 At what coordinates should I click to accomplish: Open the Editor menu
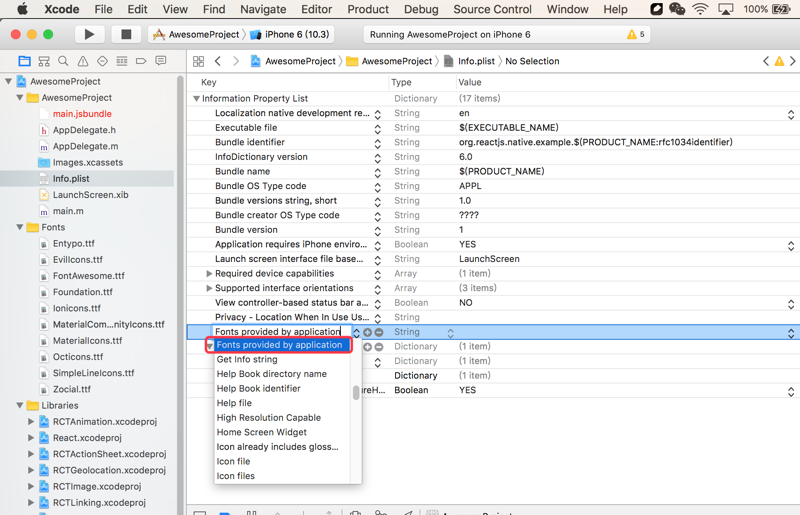[x=316, y=9]
